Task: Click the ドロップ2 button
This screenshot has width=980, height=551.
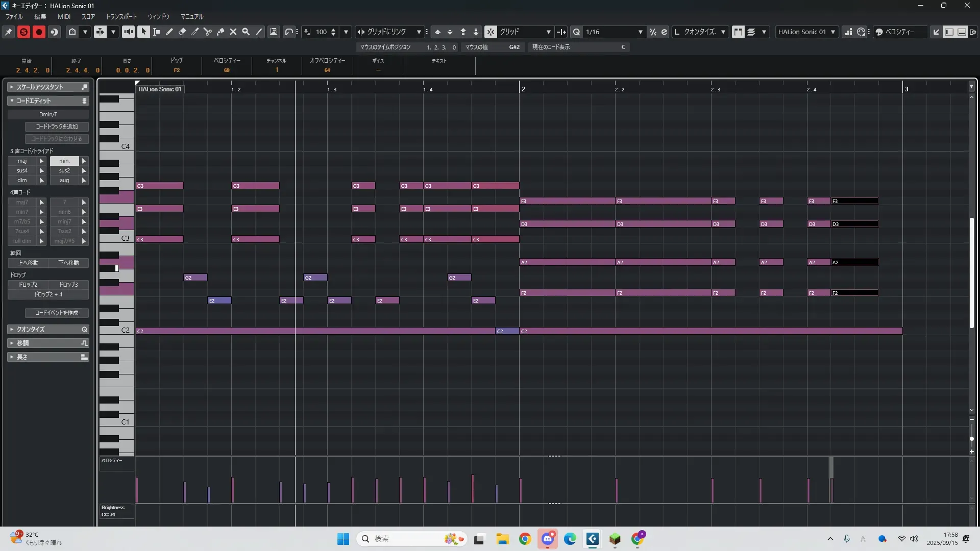Action: pos(28,285)
